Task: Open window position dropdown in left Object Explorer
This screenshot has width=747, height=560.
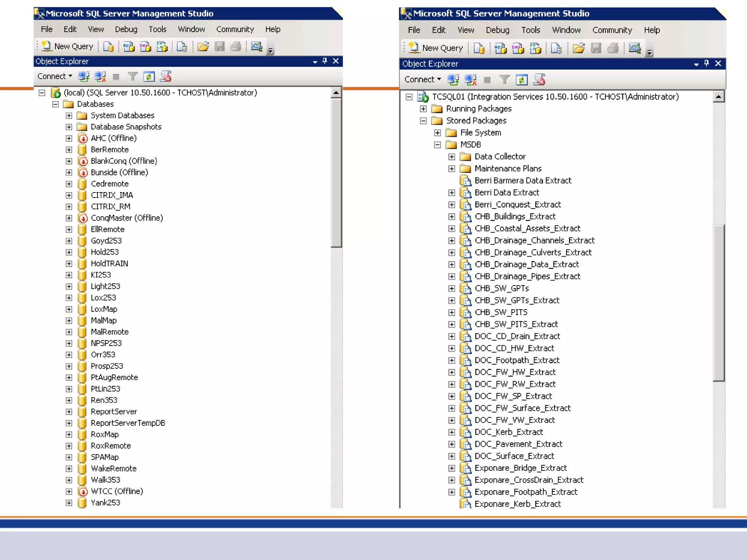Action: tap(315, 62)
